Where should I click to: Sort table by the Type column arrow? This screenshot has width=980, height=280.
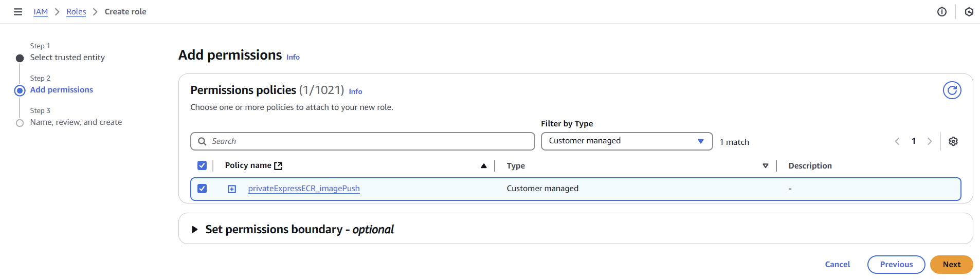765,166
